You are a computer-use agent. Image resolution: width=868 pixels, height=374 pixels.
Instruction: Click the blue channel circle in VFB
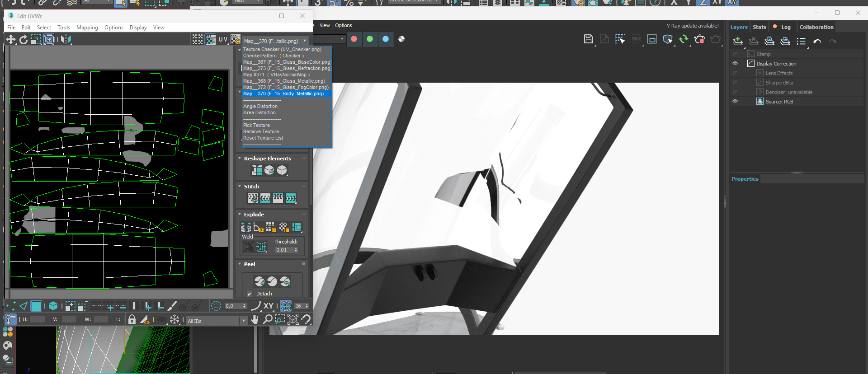(386, 39)
